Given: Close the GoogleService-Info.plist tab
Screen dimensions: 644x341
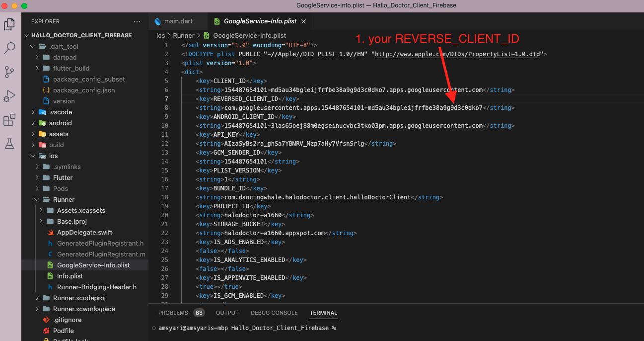Looking at the screenshot, I should tap(303, 21).
